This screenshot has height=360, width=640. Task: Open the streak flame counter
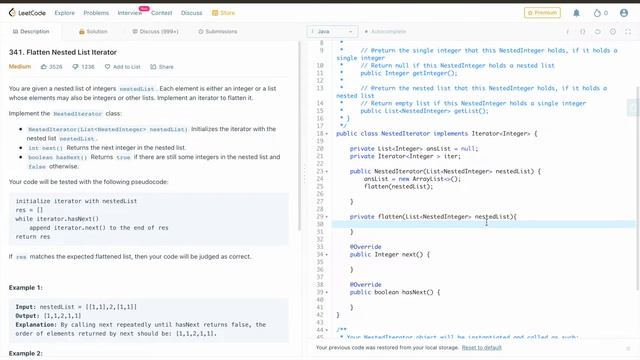(600, 13)
